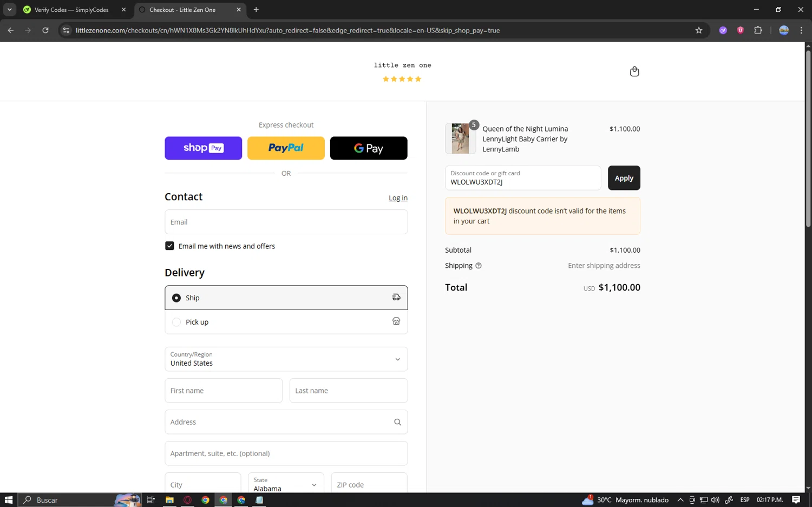Pay with Google Pay button

click(x=369, y=148)
